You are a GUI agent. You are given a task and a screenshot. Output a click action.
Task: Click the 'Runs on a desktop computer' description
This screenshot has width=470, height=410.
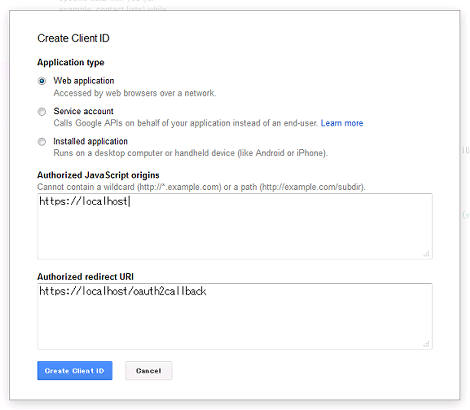point(190,153)
